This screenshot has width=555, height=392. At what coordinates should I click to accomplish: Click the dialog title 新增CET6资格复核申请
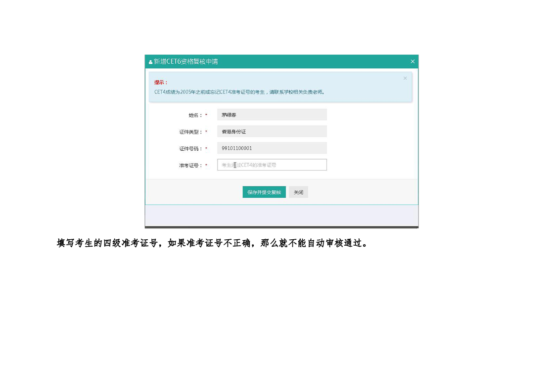click(186, 62)
